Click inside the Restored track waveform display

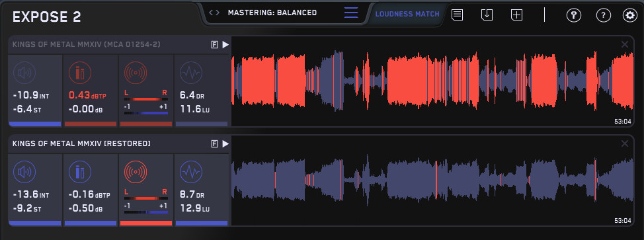432,180
